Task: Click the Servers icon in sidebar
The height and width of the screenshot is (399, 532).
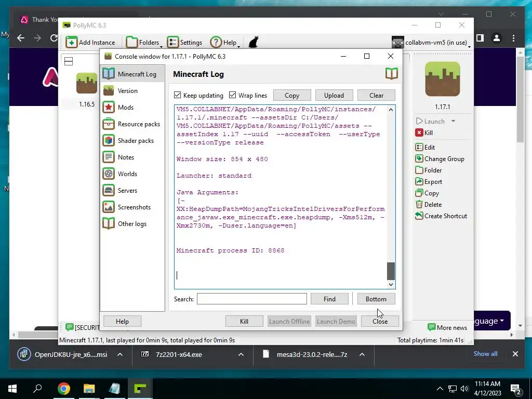Action: [x=109, y=190]
